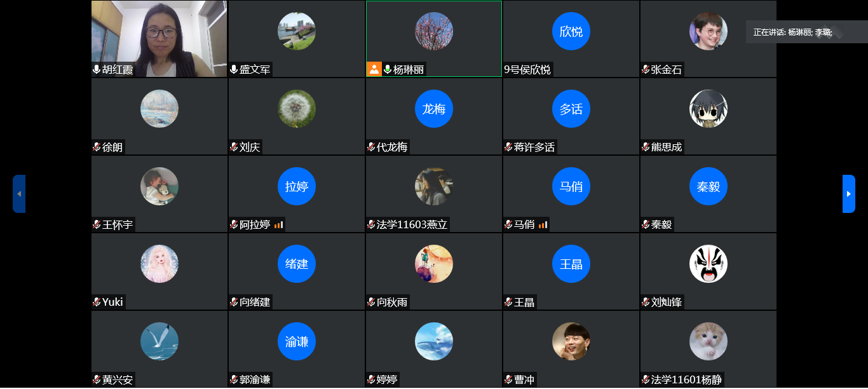The height and width of the screenshot is (389, 868).
Task: Select the dandelion avatar of 刘庆
Action: point(297,109)
